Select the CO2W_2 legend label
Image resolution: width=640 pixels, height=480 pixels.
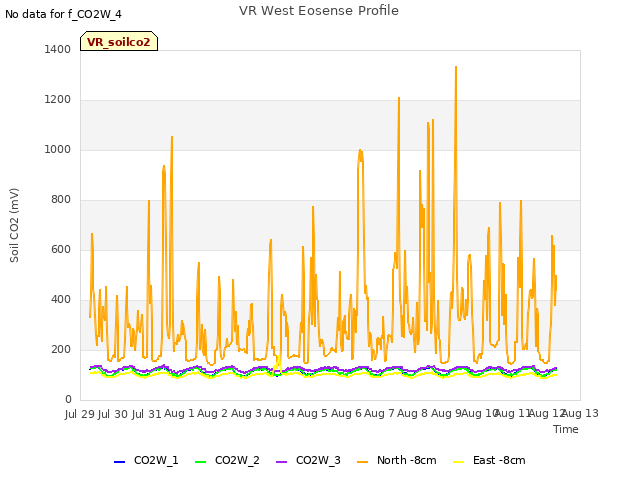point(237,460)
